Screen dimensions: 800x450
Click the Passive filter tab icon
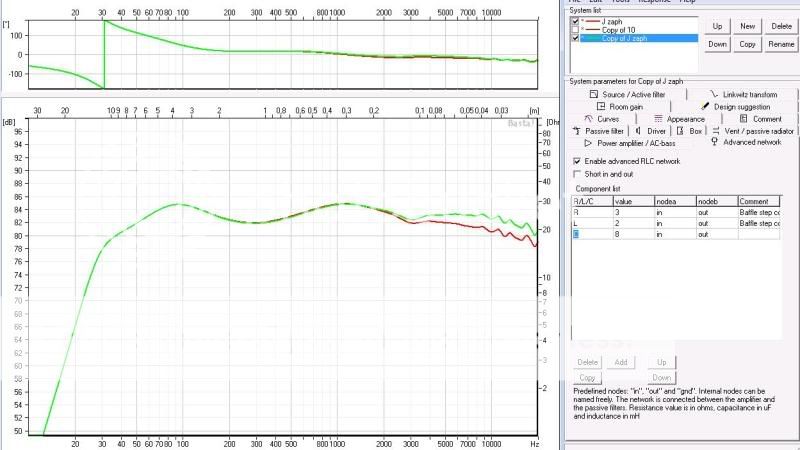point(578,131)
